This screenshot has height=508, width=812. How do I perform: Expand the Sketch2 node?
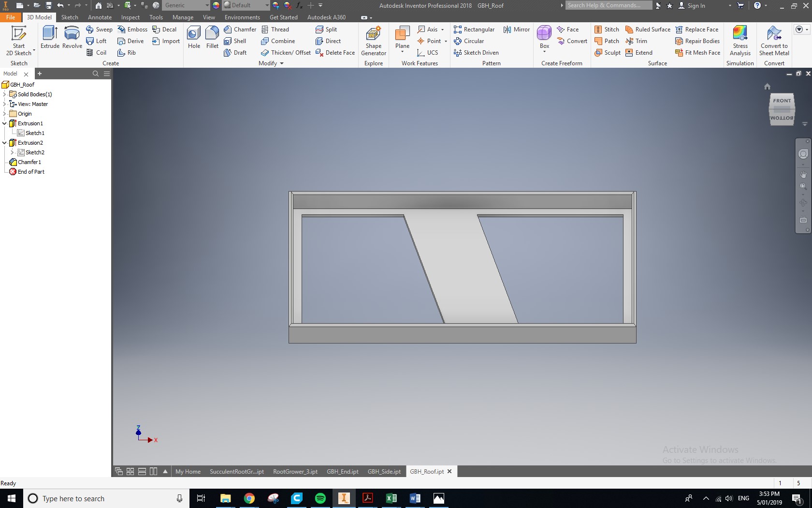pyautogui.click(x=13, y=152)
